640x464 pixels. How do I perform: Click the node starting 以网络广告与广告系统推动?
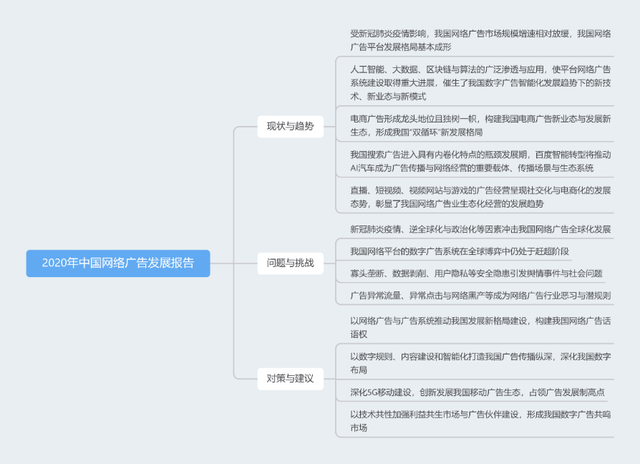coord(480,328)
